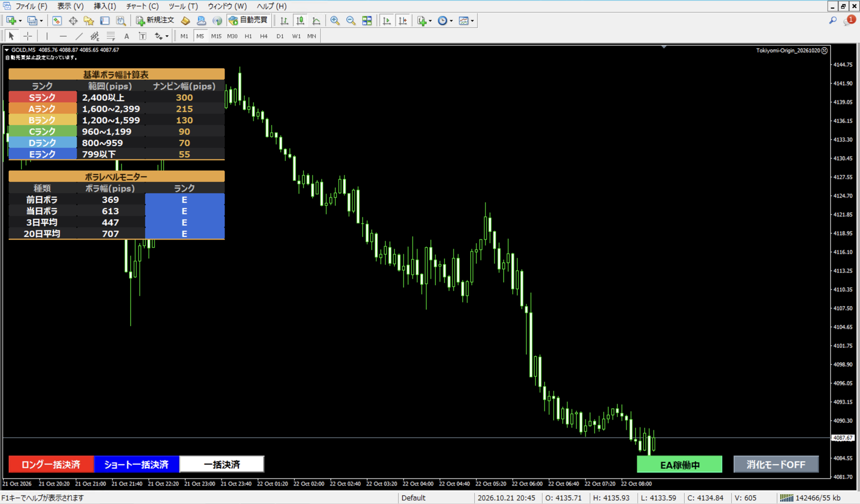Select the Crosshair tool
This screenshot has height=504, width=860.
28,36
